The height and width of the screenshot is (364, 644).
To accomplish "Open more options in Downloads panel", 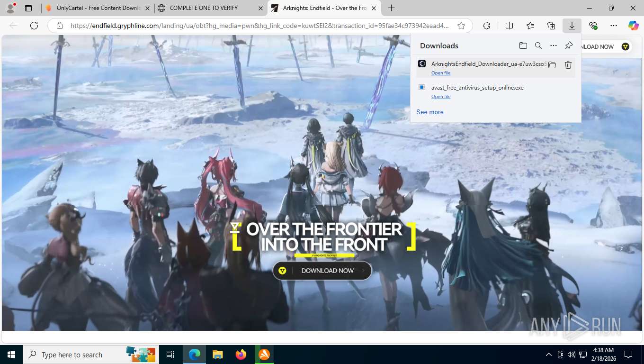I will point(553,45).
